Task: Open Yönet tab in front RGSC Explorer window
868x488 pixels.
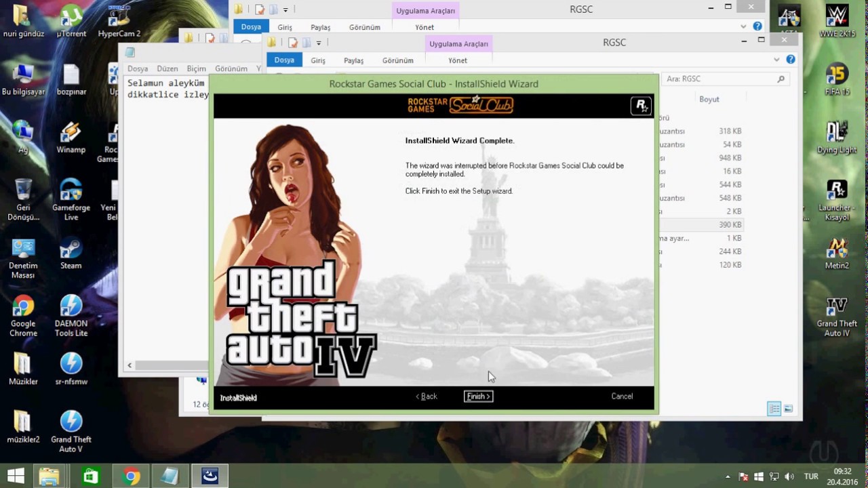Action: pos(458,60)
